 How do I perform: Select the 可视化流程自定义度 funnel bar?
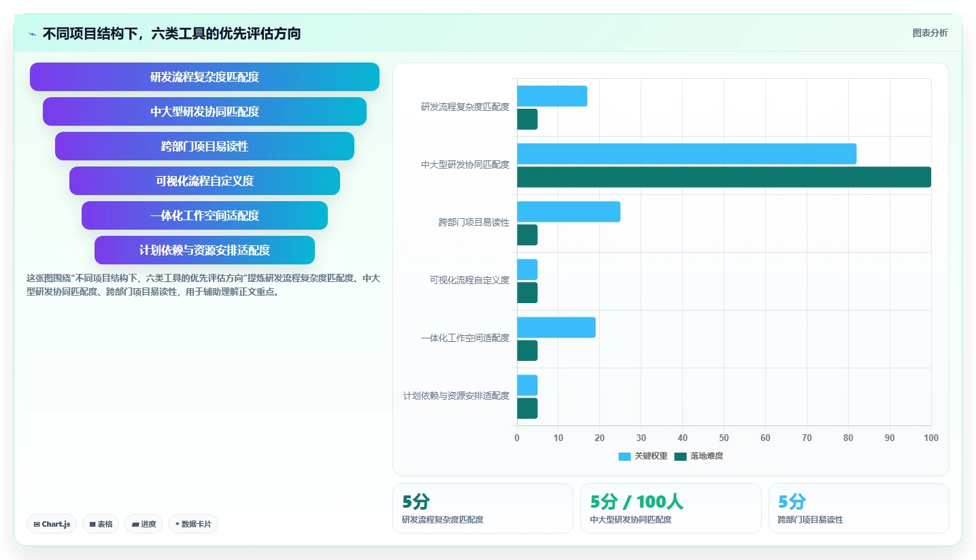pos(205,181)
